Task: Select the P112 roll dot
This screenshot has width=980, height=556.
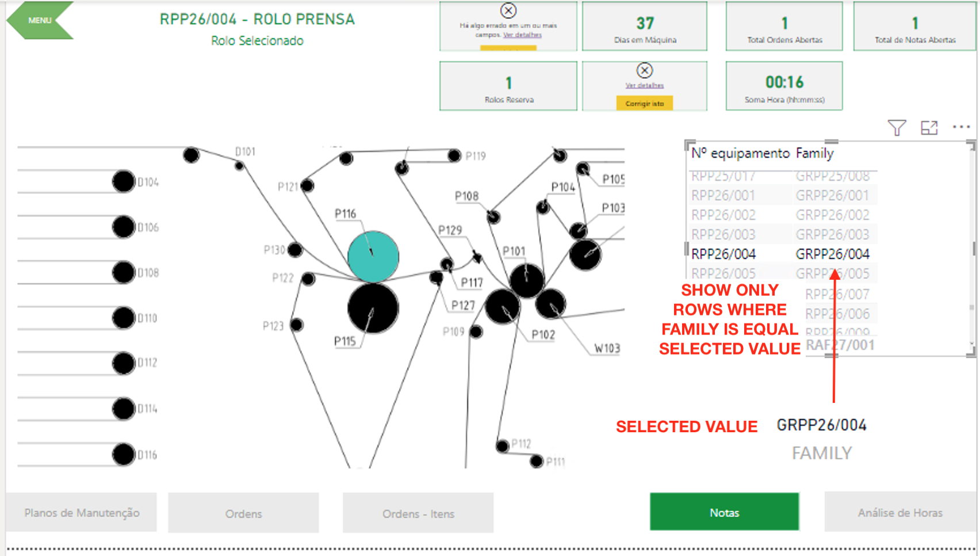Action: (x=503, y=445)
